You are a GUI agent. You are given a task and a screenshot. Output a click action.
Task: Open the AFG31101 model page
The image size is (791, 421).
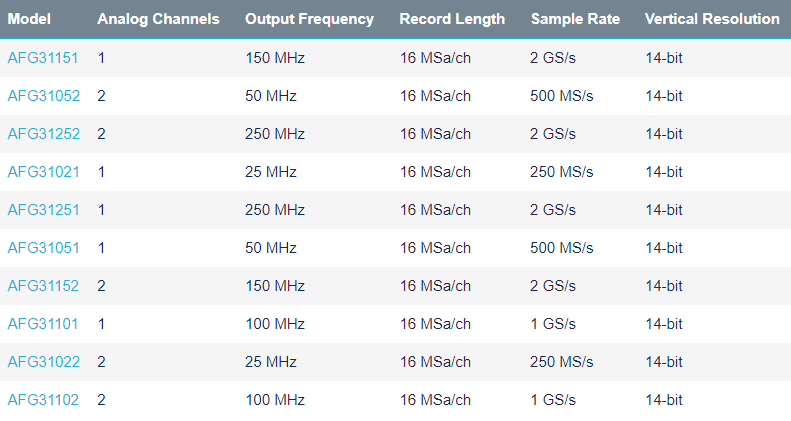pos(43,324)
